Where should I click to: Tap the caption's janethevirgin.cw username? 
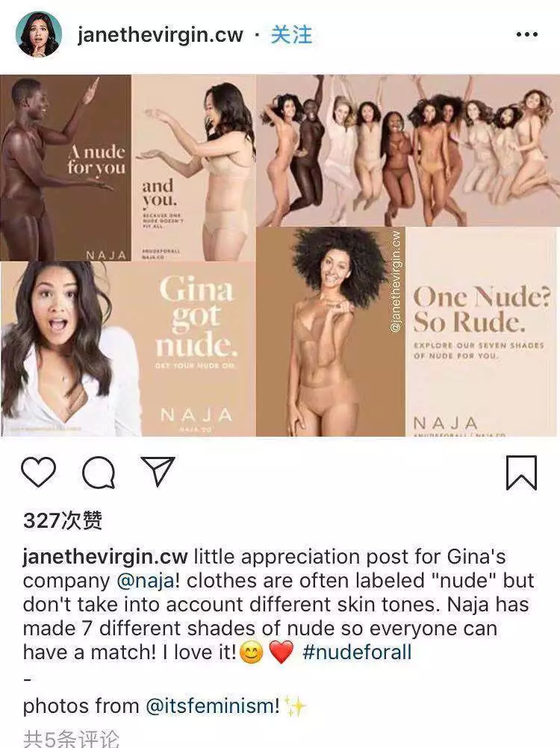pos(105,557)
